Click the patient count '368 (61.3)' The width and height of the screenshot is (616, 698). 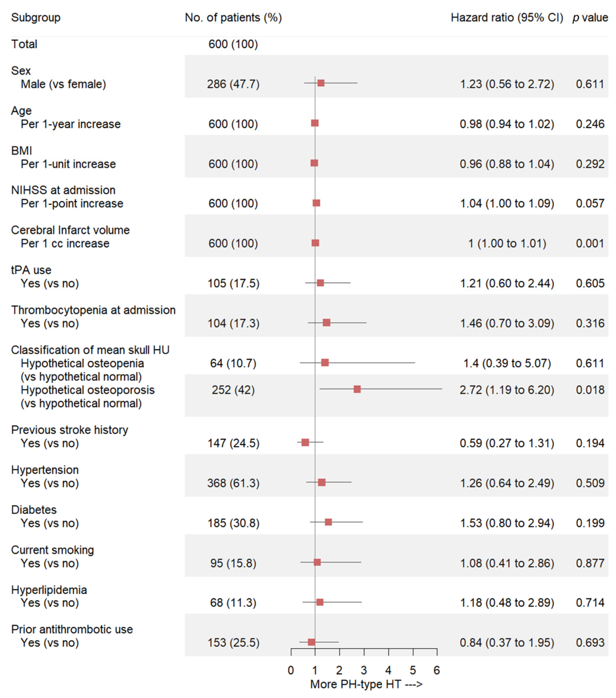233,483
